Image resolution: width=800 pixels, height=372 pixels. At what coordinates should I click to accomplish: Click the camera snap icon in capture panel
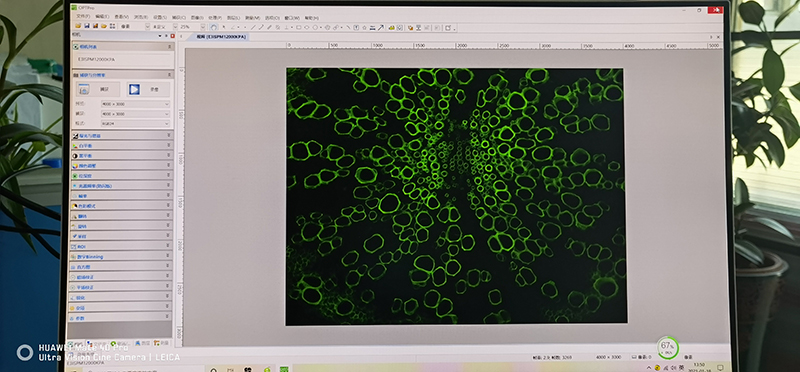tap(85, 89)
